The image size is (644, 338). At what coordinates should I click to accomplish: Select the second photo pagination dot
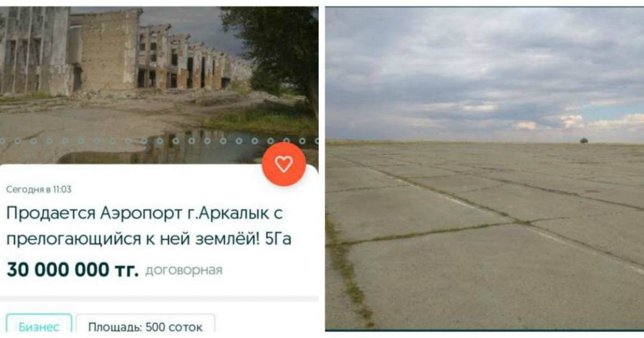18,141
